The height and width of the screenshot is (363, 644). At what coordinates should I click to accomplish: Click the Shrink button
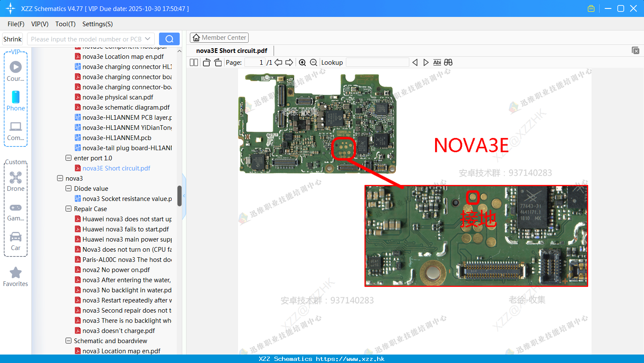(x=12, y=39)
